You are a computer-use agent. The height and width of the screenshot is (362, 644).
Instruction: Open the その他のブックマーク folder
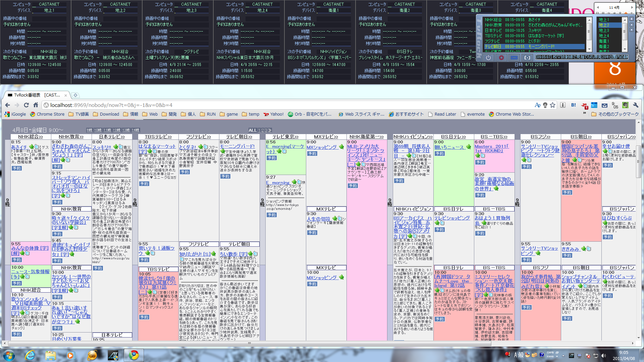click(615, 114)
